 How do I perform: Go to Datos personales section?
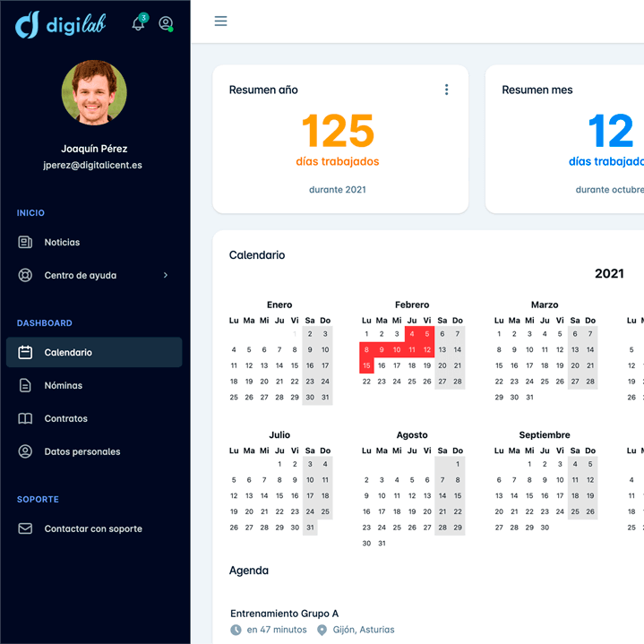82,452
